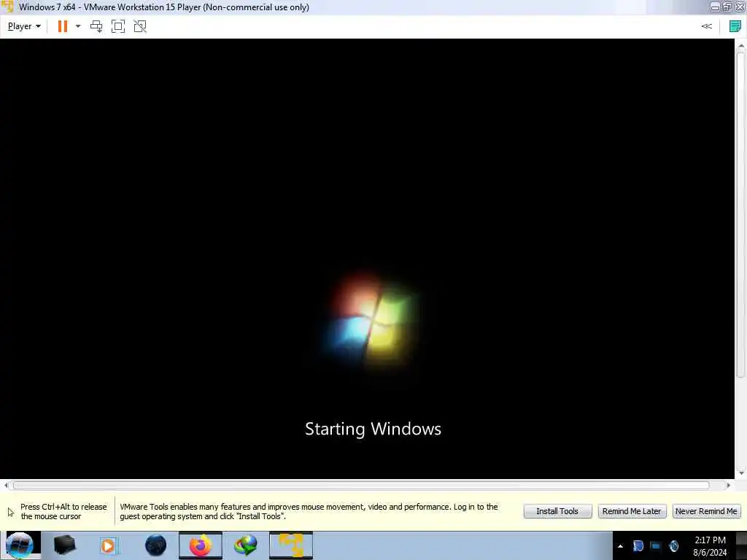Collapse the toolbar using the double chevron icon
The height and width of the screenshot is (560, 747).
click(706, 26)
